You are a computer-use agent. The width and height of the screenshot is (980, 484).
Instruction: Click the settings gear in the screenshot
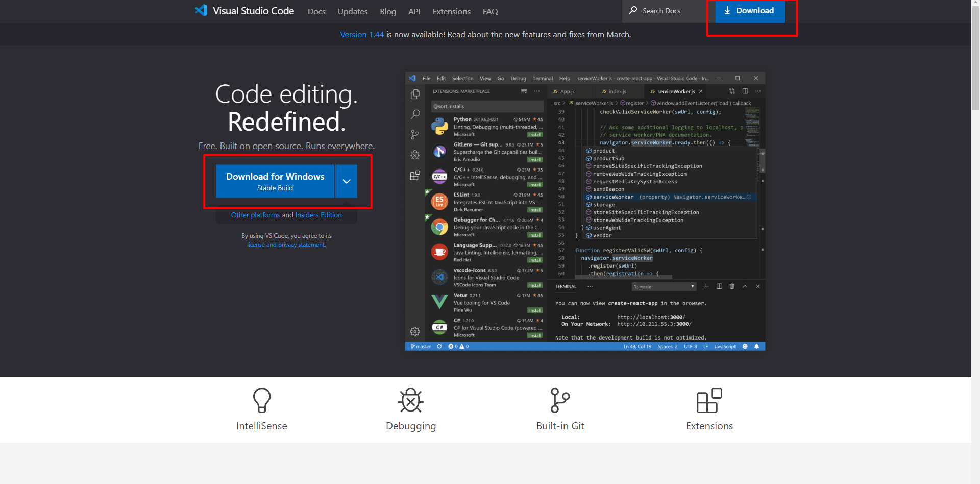point(415,332)
